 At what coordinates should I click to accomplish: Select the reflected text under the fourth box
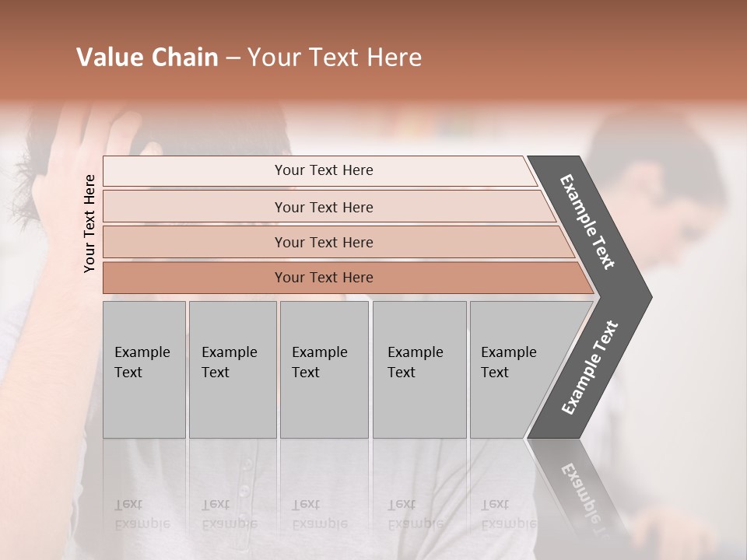coord(414,514)
